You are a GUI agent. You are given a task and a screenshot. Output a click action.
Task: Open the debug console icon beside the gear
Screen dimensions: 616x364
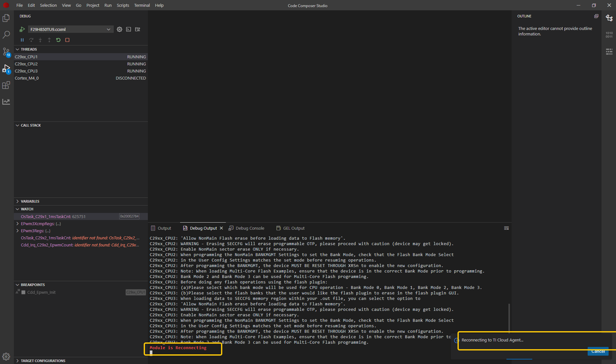pos(129,29)
